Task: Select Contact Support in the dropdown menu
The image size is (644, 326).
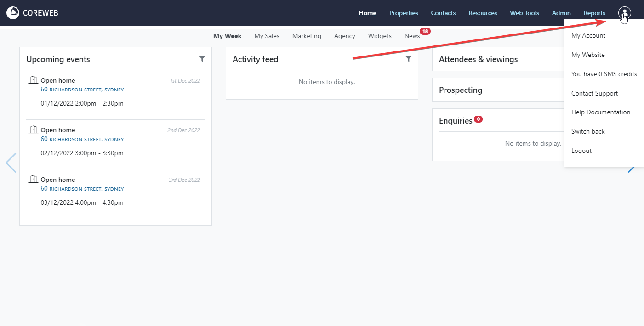Action: [594, 93]
